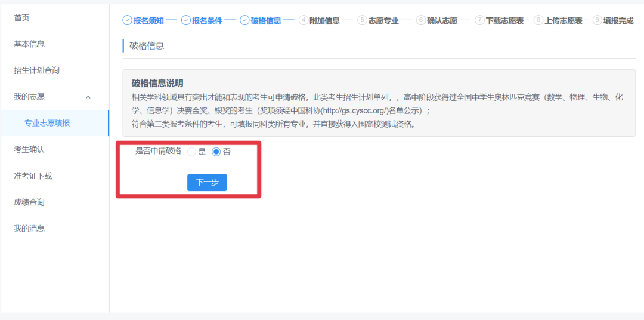
Task: Click the 填报完成 step label
Action: [618, 20]
